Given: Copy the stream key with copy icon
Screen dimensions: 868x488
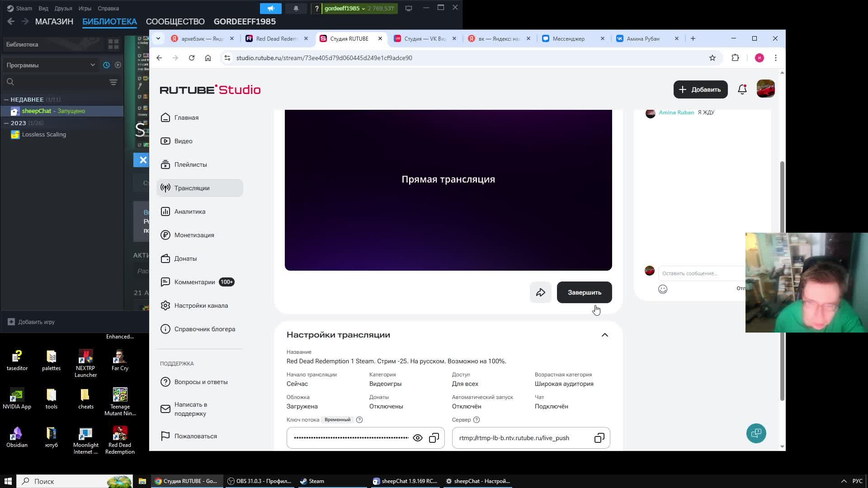Looking at the screenshot, I should point(434,438).
